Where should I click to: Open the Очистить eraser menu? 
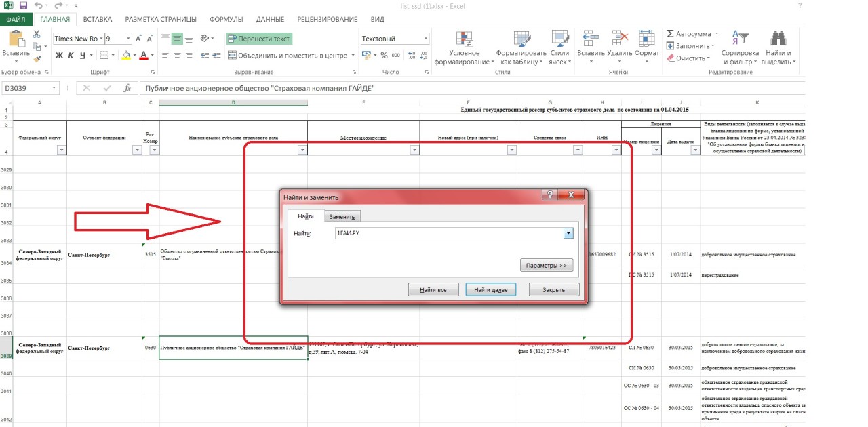click(688, 58)
